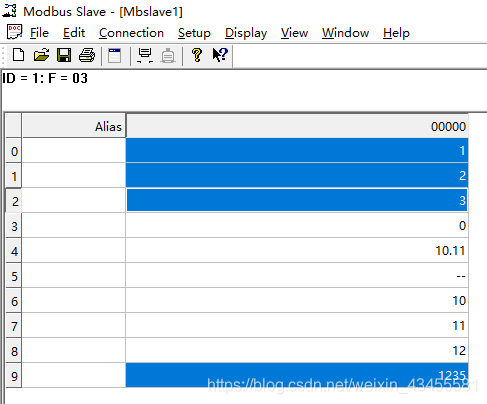Click the yellow question mark About icon
Viewport: 487px width, 404px height.
(197, 55)
